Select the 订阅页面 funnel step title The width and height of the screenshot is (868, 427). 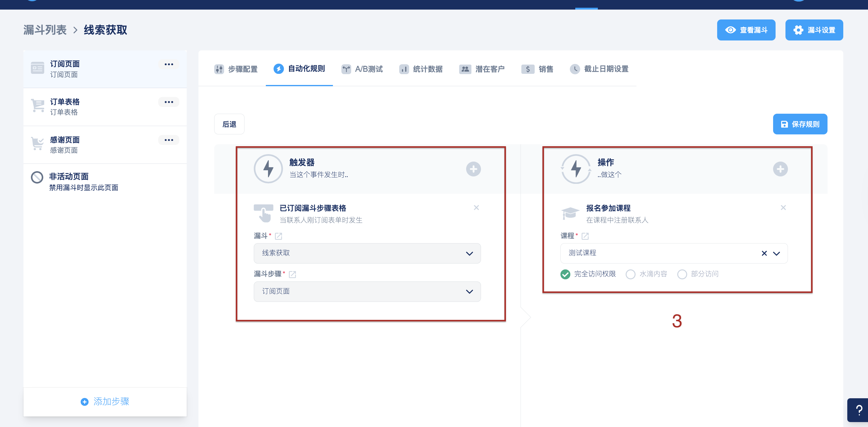[65, 64]
